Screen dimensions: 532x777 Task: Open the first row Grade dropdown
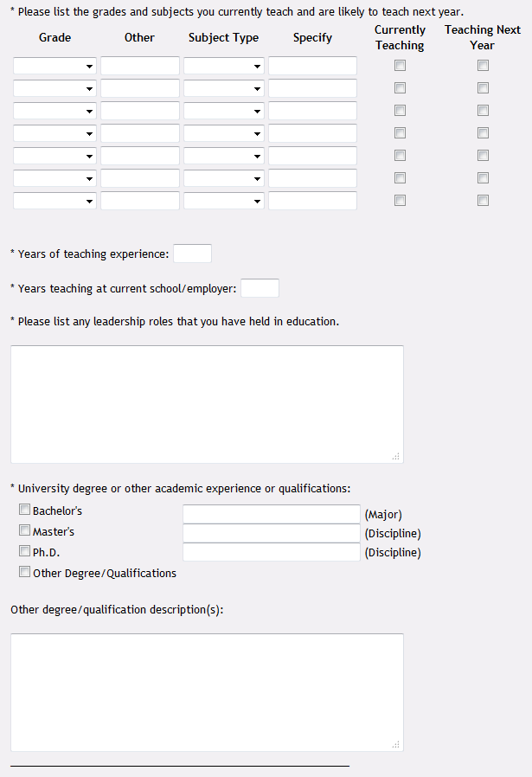[x=54, y=66]
